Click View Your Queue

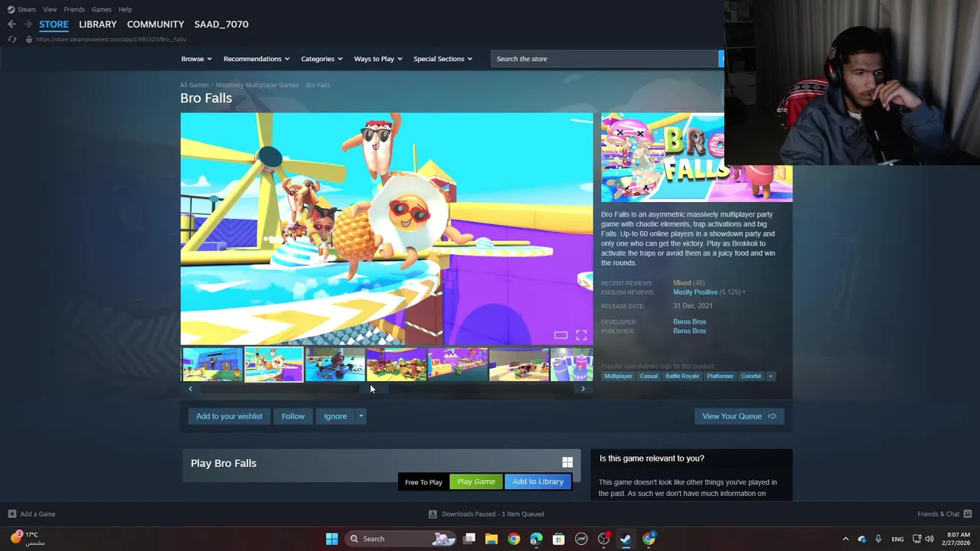(739, 416)
